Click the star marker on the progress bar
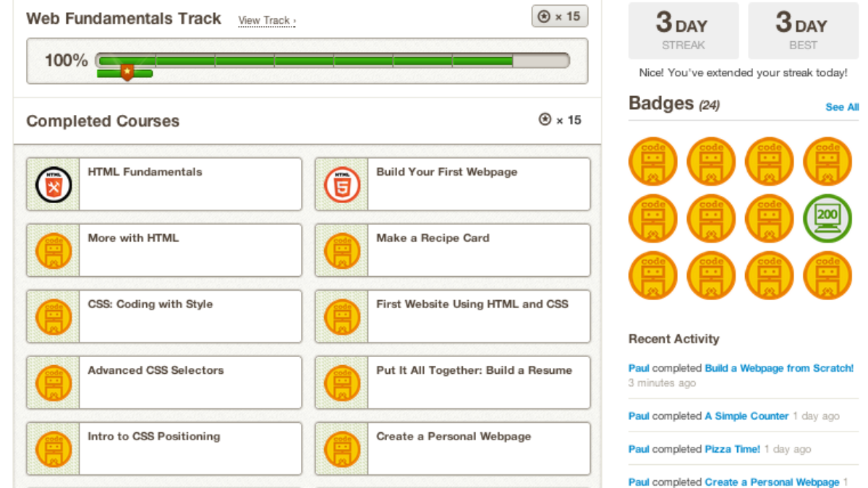 (x=127, y=72)
